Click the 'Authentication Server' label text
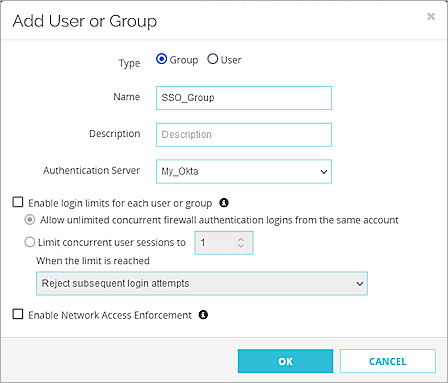 91,170
